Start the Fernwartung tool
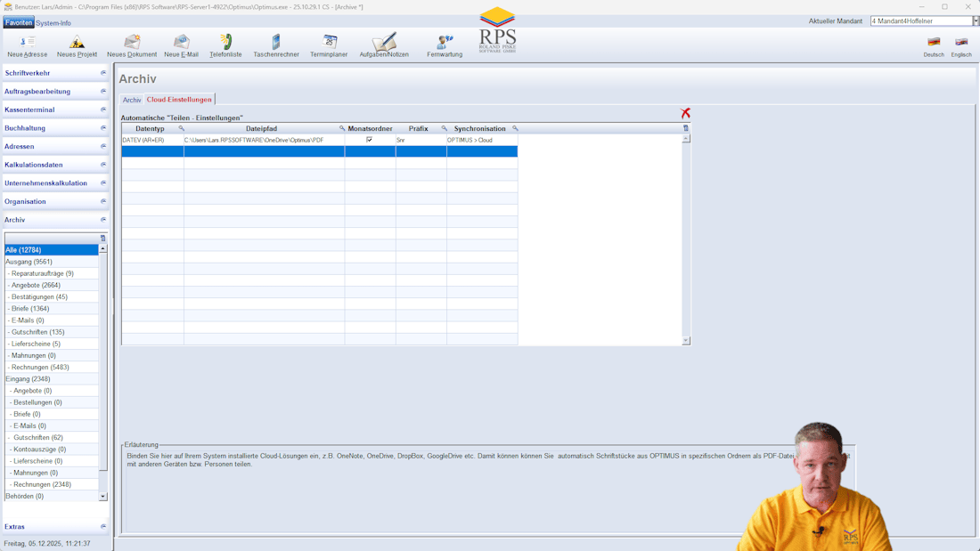The height and width of the screenshot is (551, 980). click(445, 43)
